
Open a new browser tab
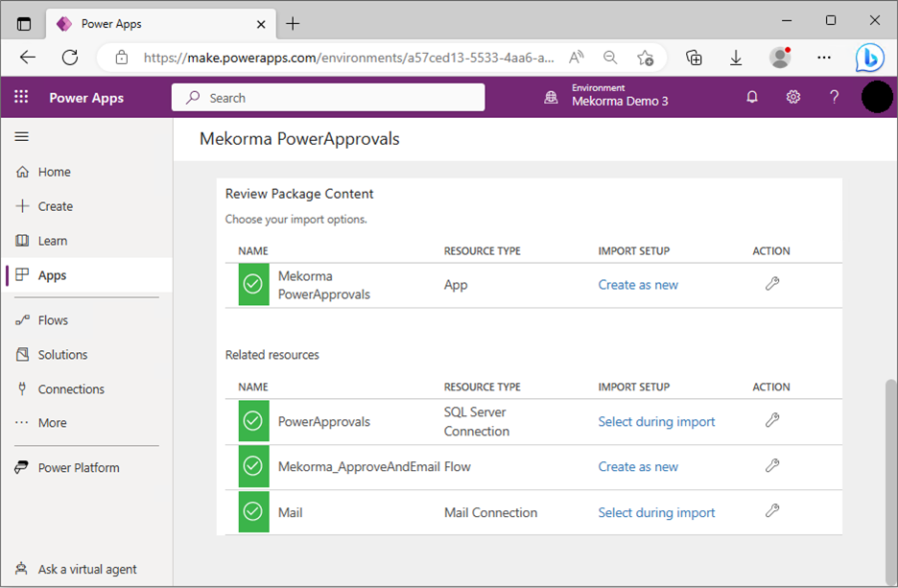[293, 24]
